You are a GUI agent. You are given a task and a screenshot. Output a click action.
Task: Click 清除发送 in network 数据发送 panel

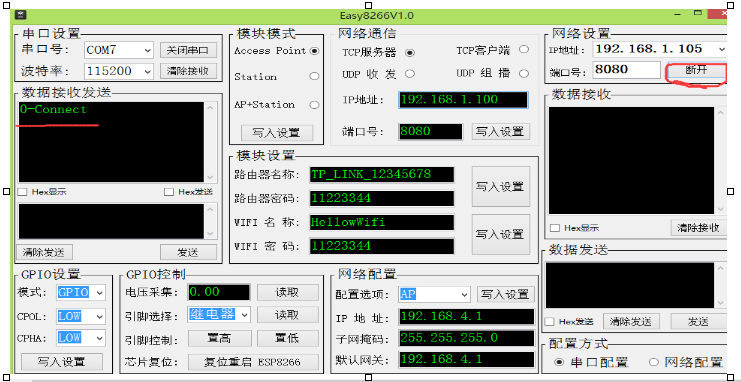pos(630,321)
